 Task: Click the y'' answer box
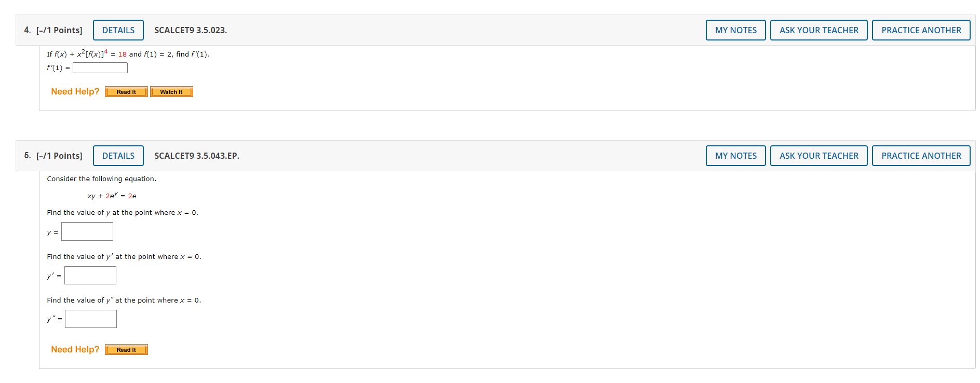[x=90, y=319]
